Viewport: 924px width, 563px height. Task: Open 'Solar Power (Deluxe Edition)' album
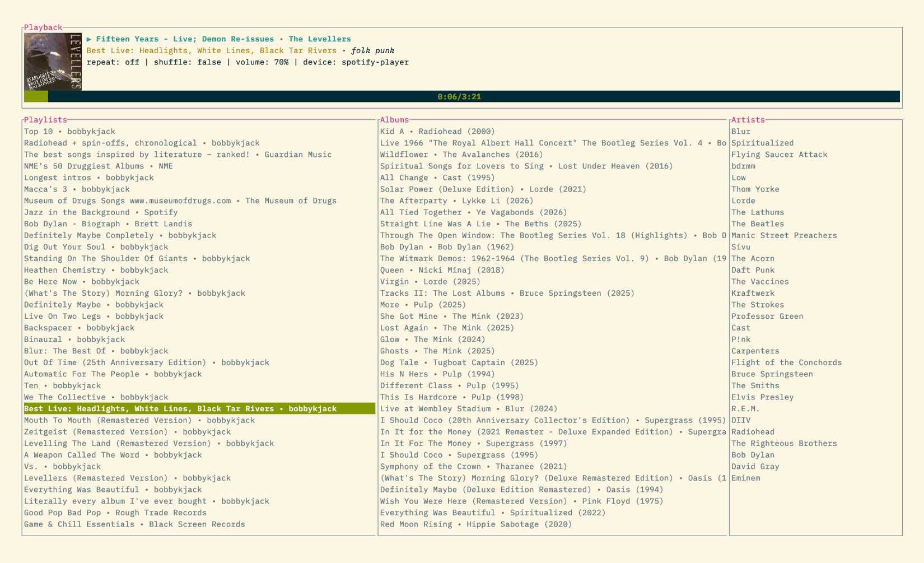[483, 189]
